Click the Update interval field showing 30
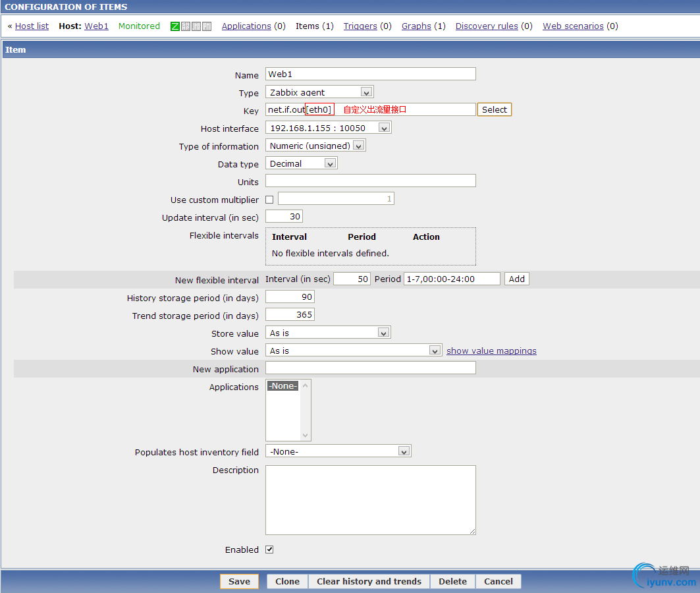 point(284,217)
